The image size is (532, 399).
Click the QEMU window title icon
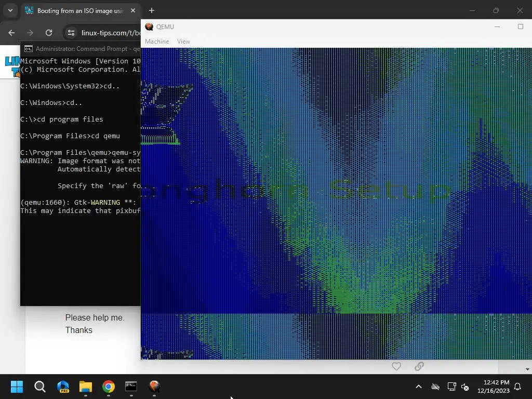[x=149, y=27]
